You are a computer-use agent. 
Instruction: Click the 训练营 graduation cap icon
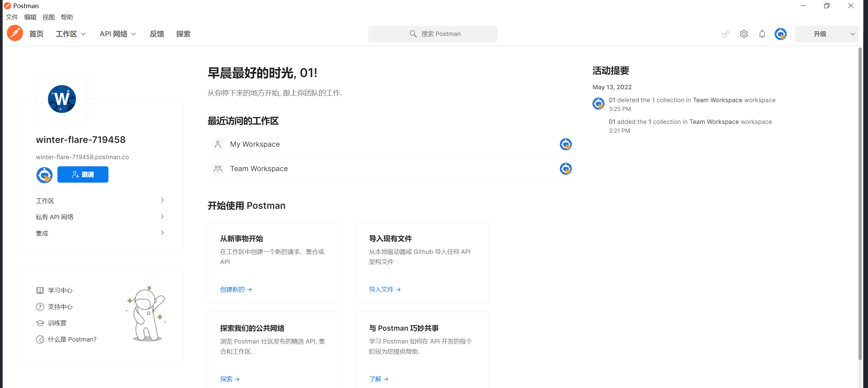pos(40,323)
